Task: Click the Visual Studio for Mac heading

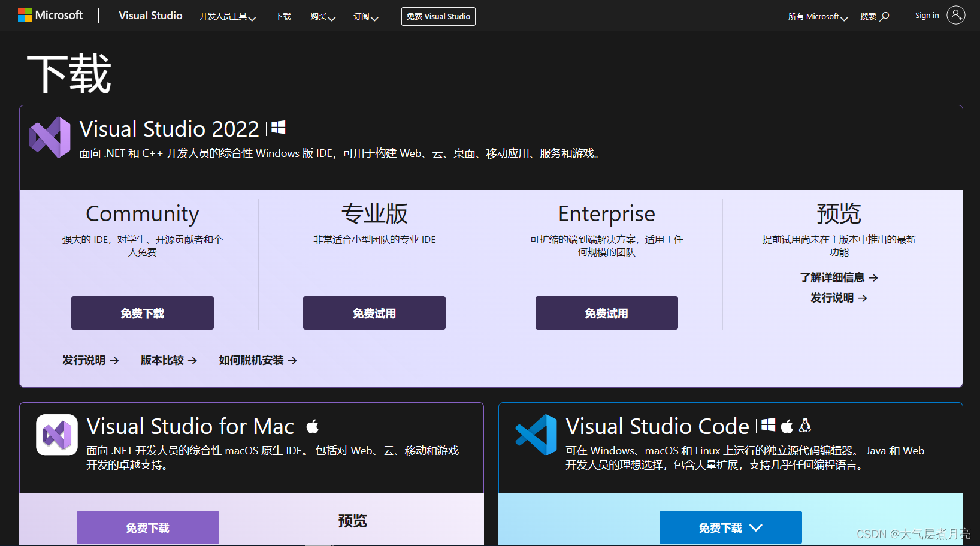Action: click(190, 426)
